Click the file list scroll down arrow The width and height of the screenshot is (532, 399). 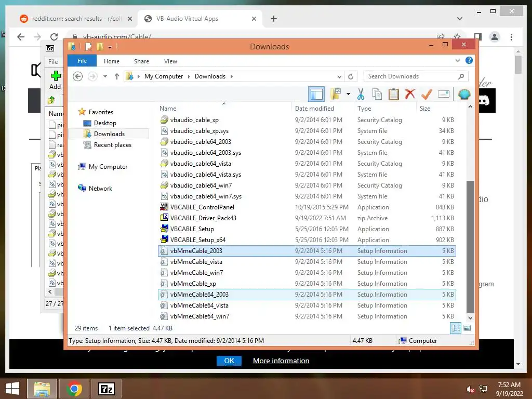pos(470,318)
